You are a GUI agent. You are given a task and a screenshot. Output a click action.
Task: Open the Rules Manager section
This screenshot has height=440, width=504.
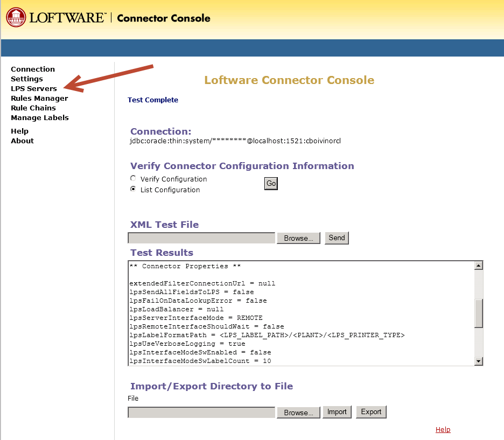(39, 98)
